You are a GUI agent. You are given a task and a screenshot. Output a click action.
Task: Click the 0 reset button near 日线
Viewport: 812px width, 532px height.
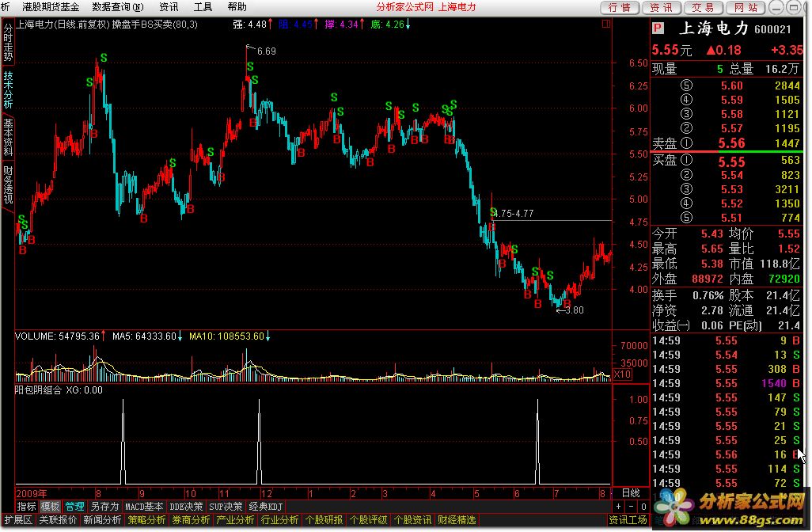click(x=643, y=507)
